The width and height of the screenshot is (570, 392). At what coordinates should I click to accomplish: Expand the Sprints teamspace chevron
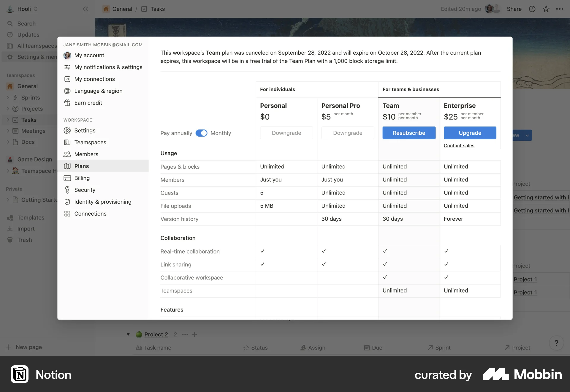point(8,98)
